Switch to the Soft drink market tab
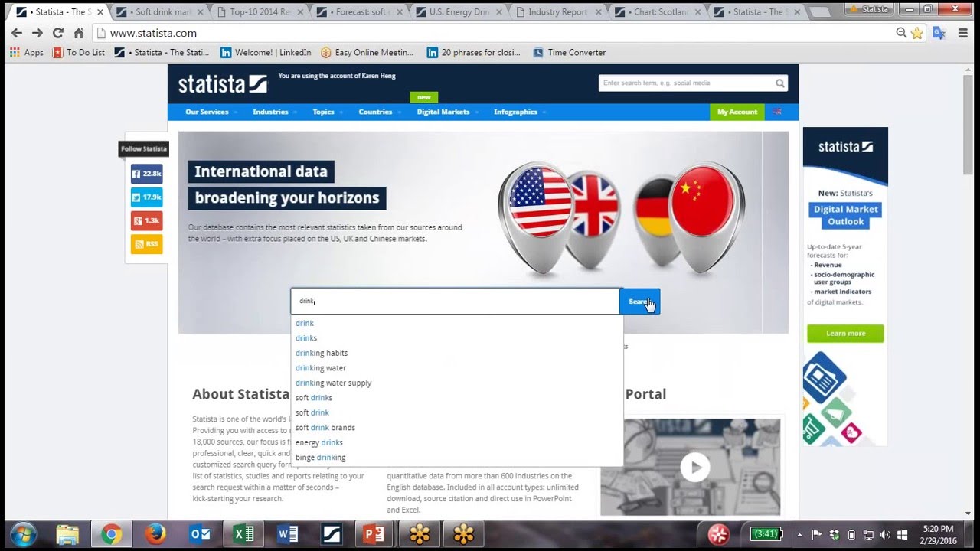This screenshot has height=551, width=980. [x=159, y=12]
